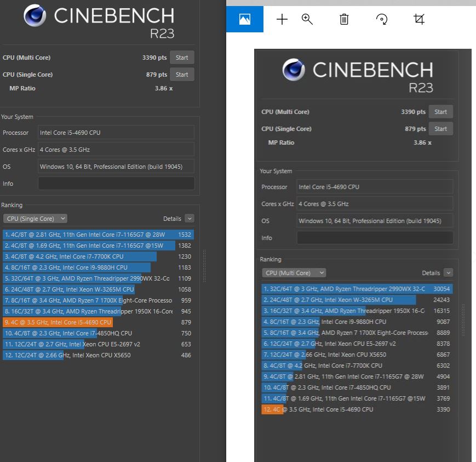The height and width of the screenshot is (462, 476).
Task: Click the MP Ratio 3.86 x value left window
Action: 164,88
